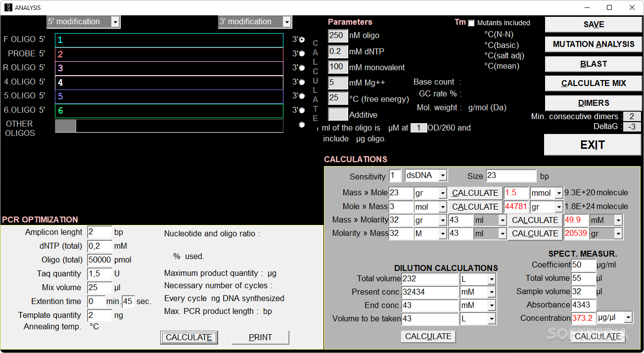
Task: Select the F OLIGO 3' radio button
Action: [302, 40]
